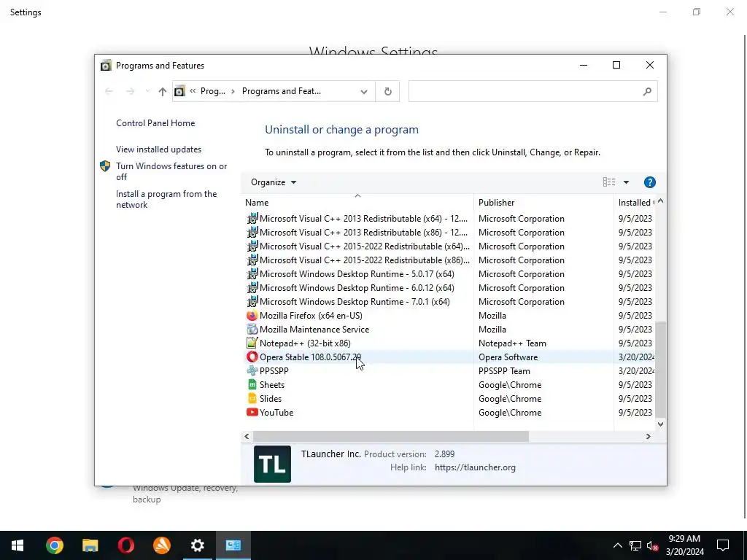The height and width of the screenshot is (560, 747).
Task: Click the Opera Software publisher cell
Action: coord(508,357)
